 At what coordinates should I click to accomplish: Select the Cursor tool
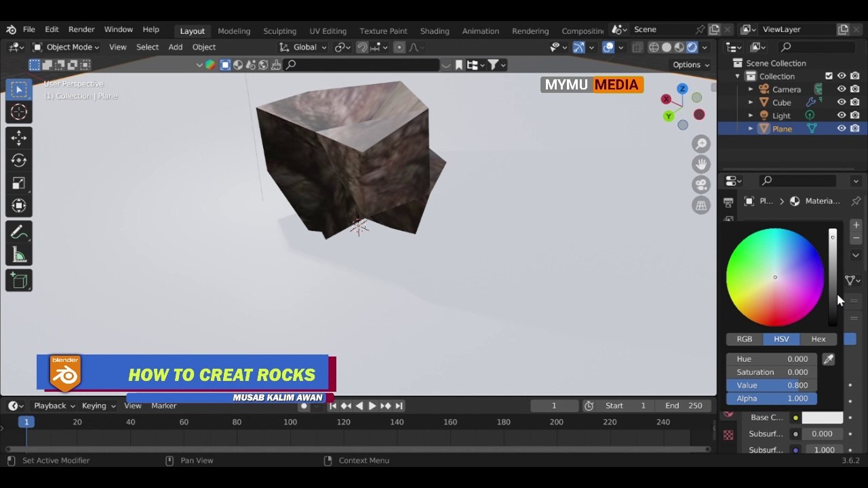click(19, 112)
